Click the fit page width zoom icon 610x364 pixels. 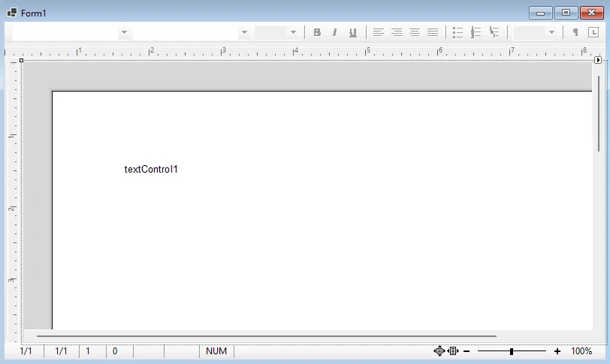(453, 351)
